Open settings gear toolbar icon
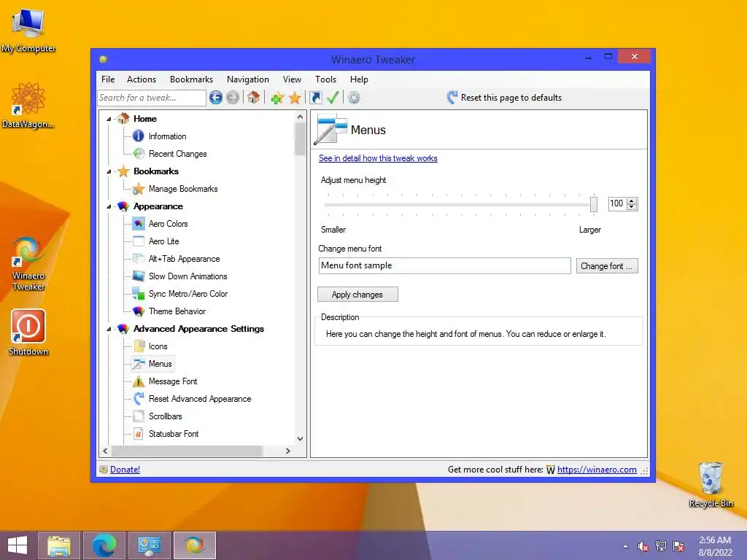Image resolution: width=747 pixels, height=560 pixels. click(354, 98)
